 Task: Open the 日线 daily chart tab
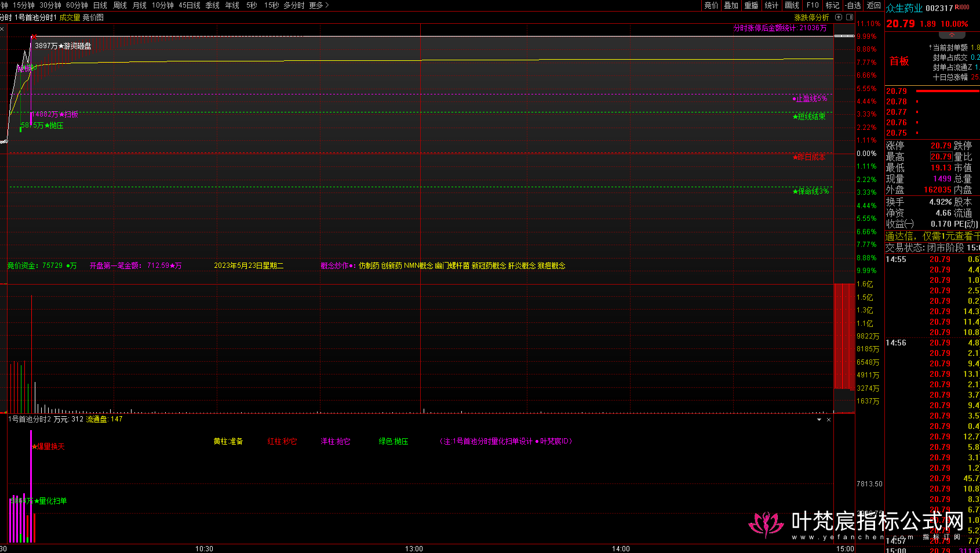pos(100,5)
